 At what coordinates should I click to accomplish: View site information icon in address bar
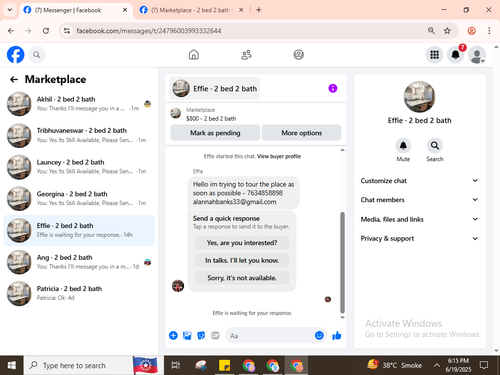[x=67, y=31]
